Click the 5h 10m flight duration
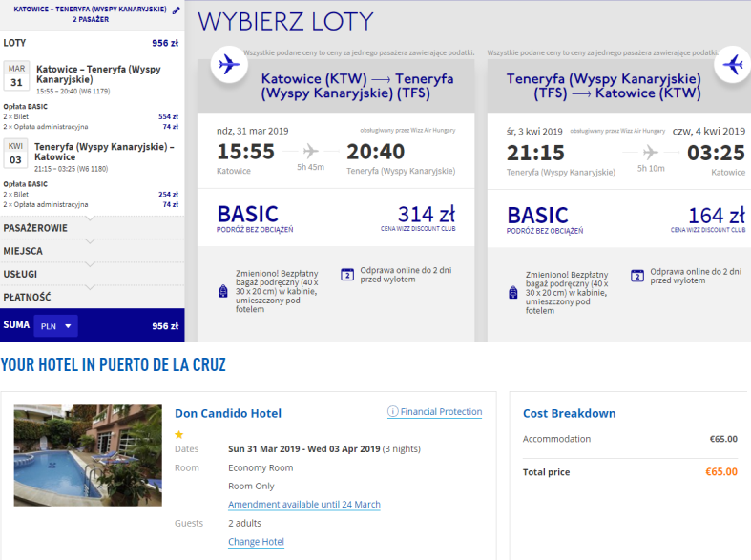This screenshot has width=751, height=560. click(651, 169)
